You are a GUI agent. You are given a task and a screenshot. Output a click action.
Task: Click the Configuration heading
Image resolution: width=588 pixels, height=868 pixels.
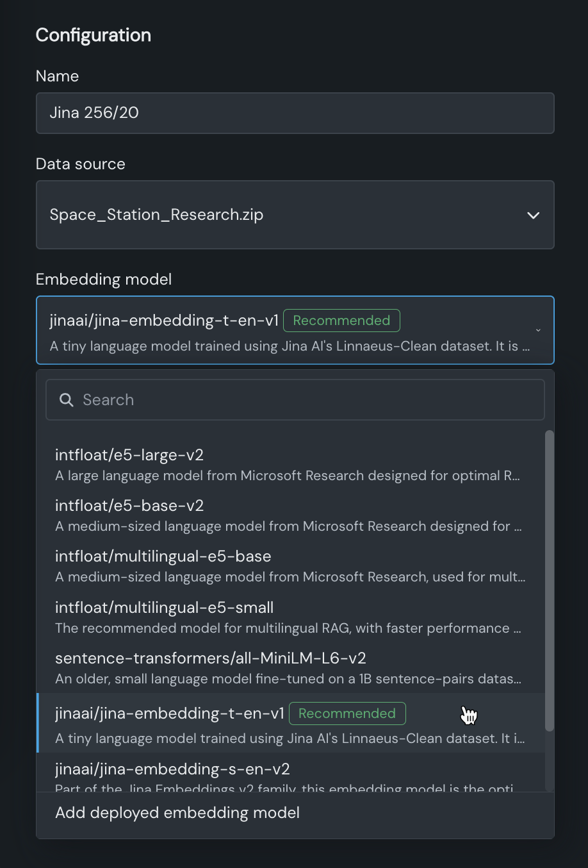[x=94, y=35]
